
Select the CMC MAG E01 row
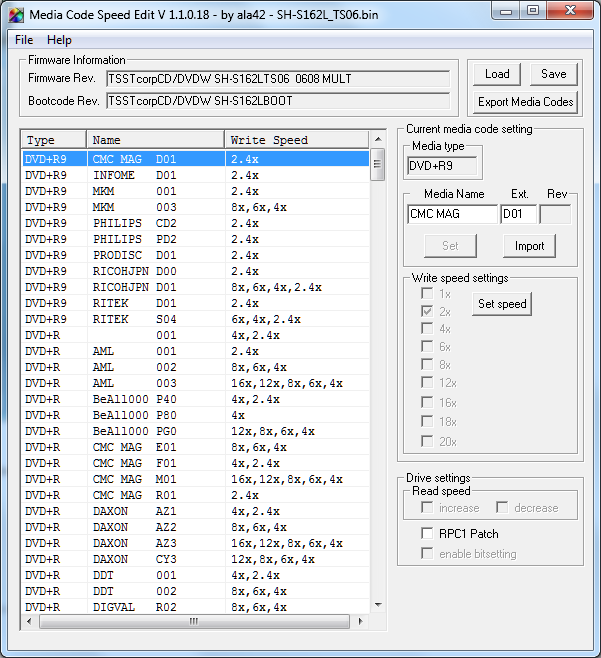[x=196, y=447]
